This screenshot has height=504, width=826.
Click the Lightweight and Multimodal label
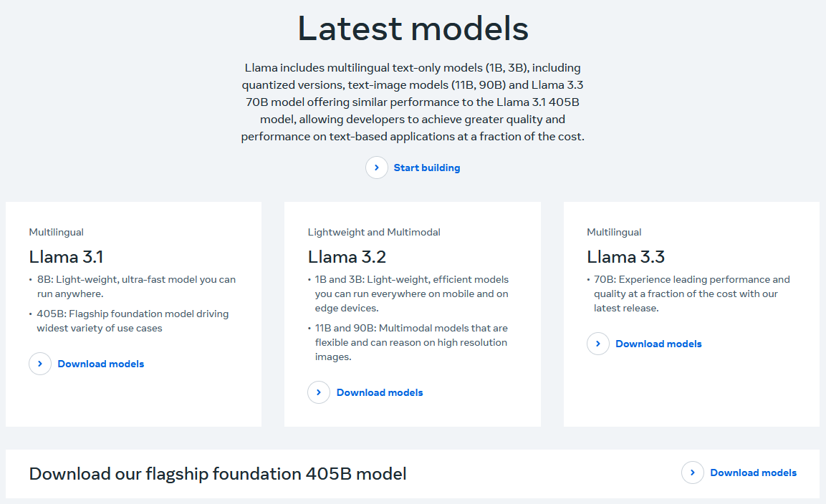pos(374,232)
